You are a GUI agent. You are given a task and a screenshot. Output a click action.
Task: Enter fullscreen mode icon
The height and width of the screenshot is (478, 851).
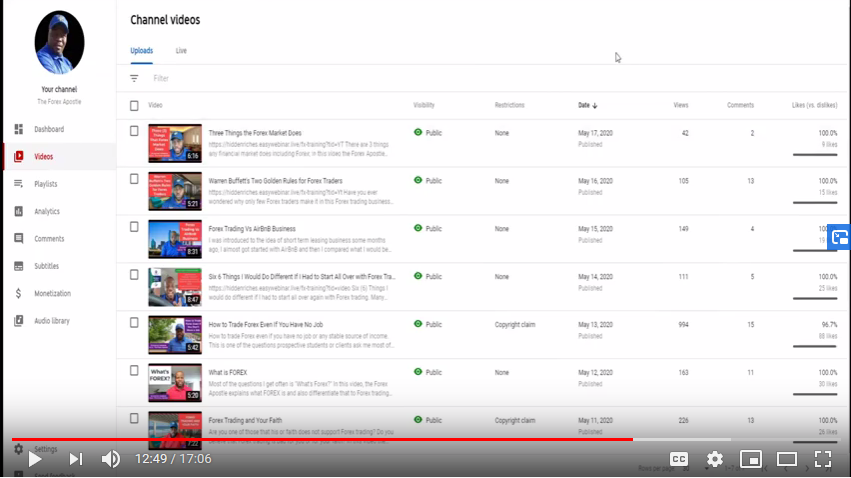coord(823,459)
